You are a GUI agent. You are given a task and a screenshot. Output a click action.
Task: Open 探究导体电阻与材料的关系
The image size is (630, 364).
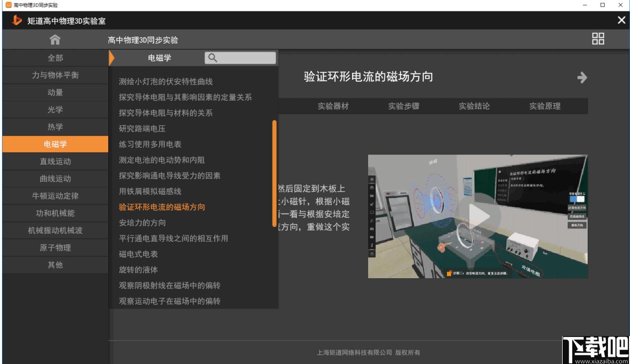pyautogui.click(x=166, y=113)
